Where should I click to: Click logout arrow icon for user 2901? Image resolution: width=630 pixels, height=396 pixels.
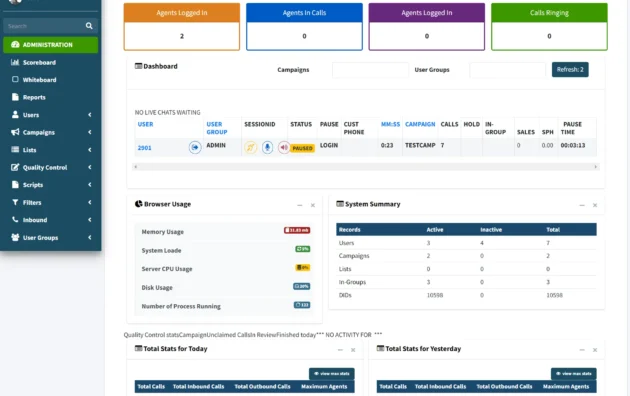click(195, 147)
